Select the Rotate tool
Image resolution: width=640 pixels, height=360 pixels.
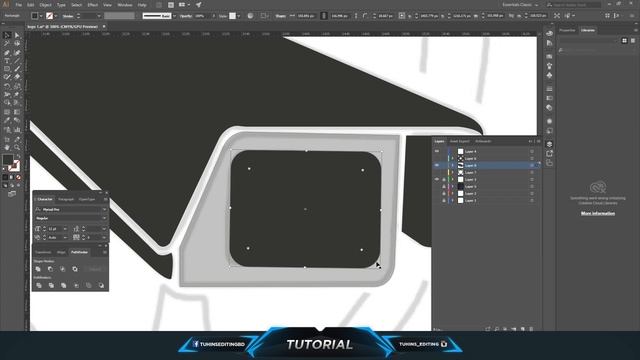click(7, 86)
